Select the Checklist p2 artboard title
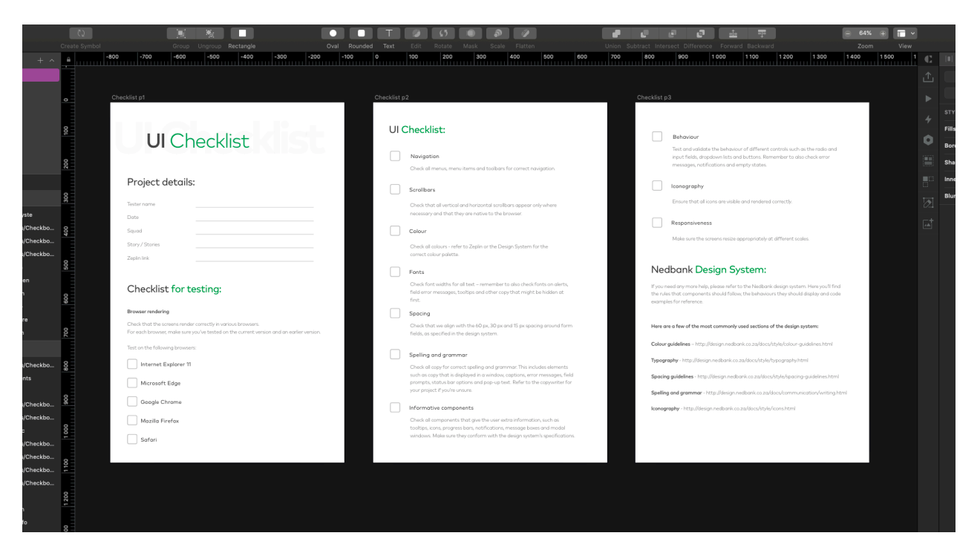This screenshot has width=980, height=553. point(391,97)
